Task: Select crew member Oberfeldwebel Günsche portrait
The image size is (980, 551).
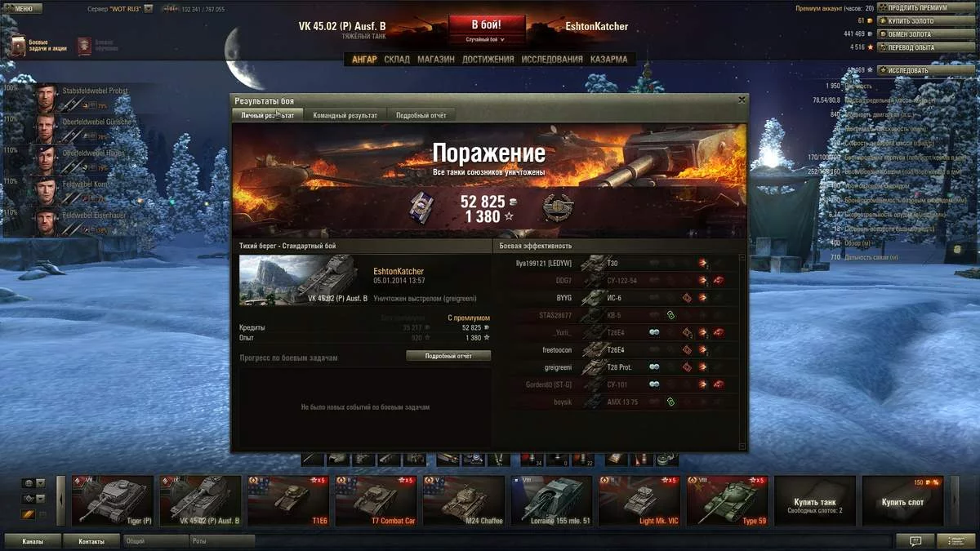Action: click(x=45, y=130)
